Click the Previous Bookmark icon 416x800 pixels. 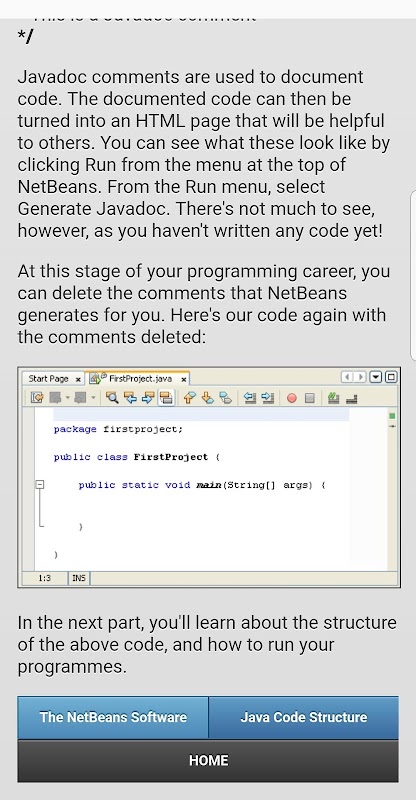click(x=190, y=398)
